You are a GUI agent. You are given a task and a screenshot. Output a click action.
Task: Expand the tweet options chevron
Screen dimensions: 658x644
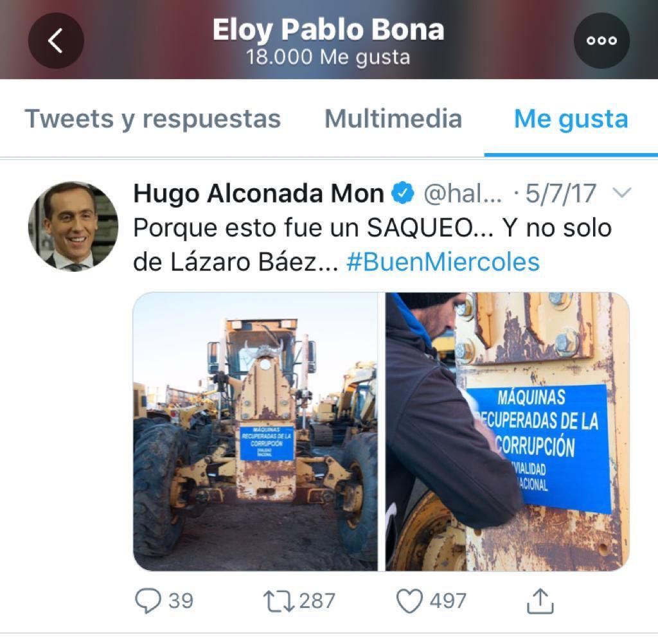(621, 193)
